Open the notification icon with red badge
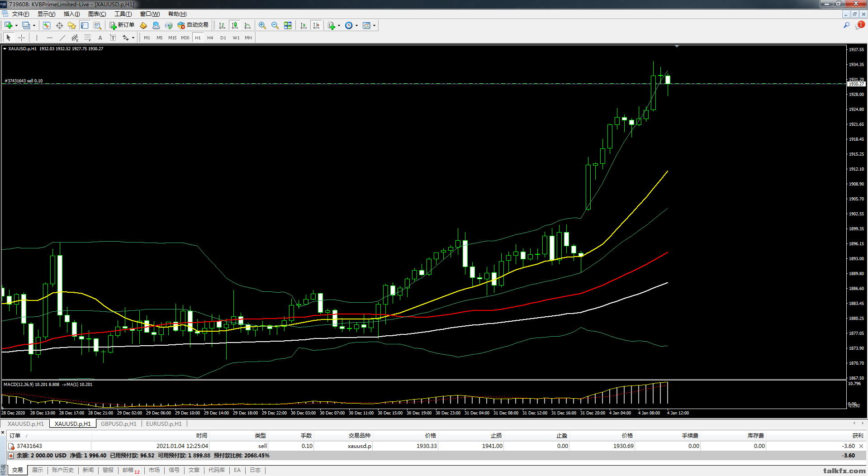Image resolution: width=868 pixels, height=476 pixels. point(859,25)
